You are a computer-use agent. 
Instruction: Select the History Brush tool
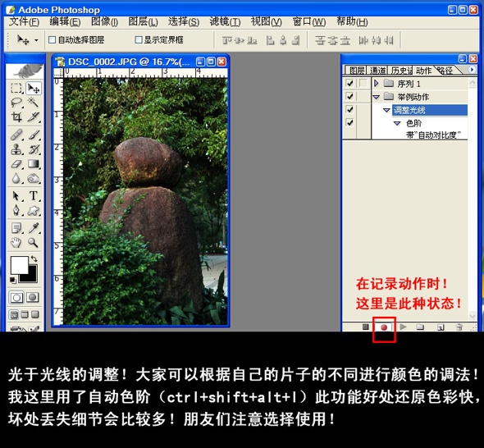(34, 149)
